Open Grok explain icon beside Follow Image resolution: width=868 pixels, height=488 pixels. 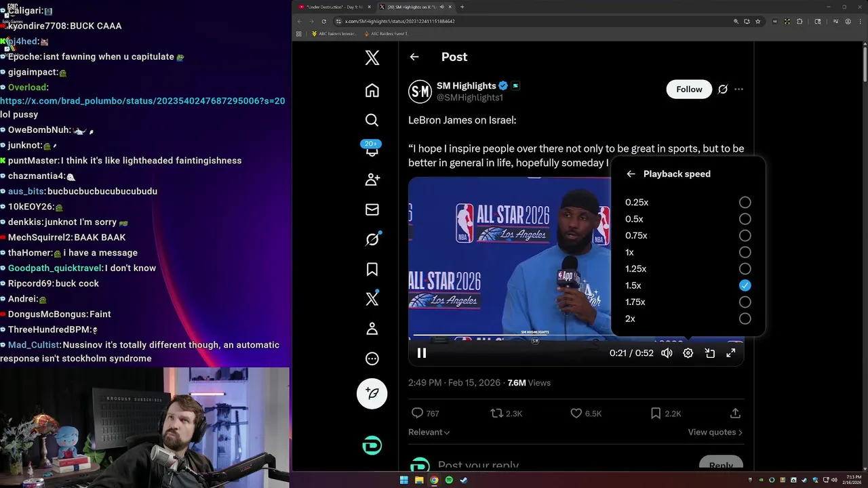point(723,89)
